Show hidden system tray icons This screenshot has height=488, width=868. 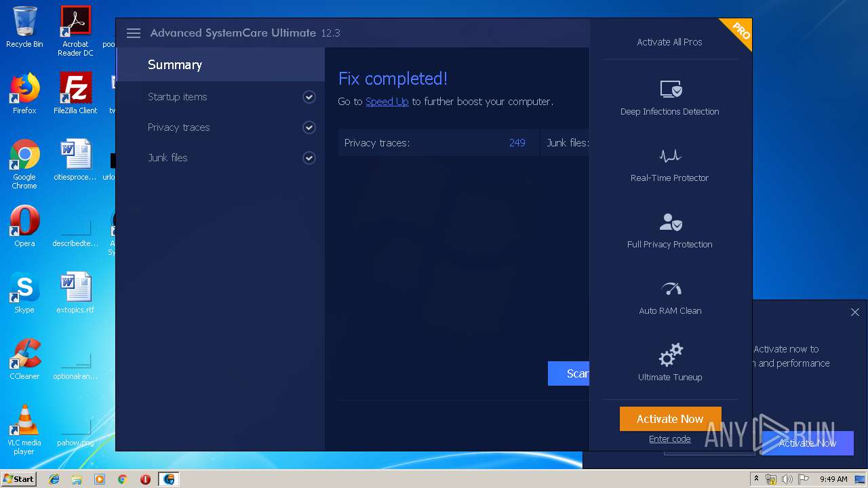(756, 479)
